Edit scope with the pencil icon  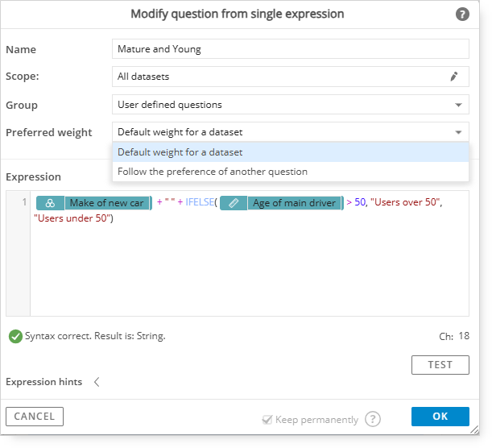[453, 77]
